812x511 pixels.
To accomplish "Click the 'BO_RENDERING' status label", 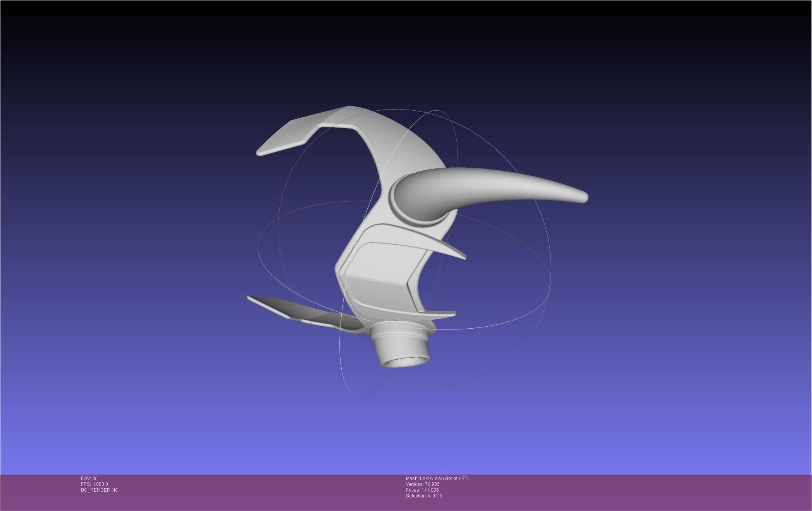I will click(100, 490).
